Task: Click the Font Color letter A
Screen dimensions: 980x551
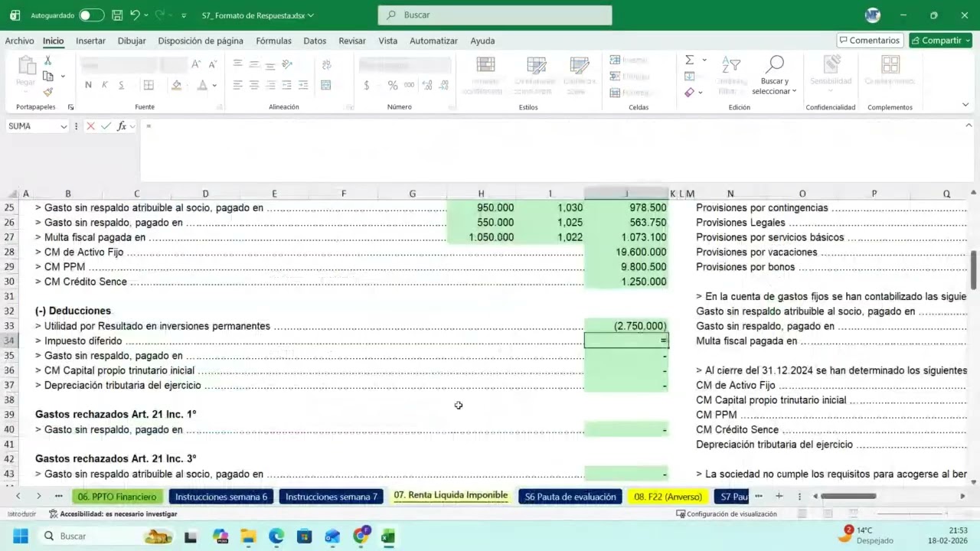Action: click(202, 85)
